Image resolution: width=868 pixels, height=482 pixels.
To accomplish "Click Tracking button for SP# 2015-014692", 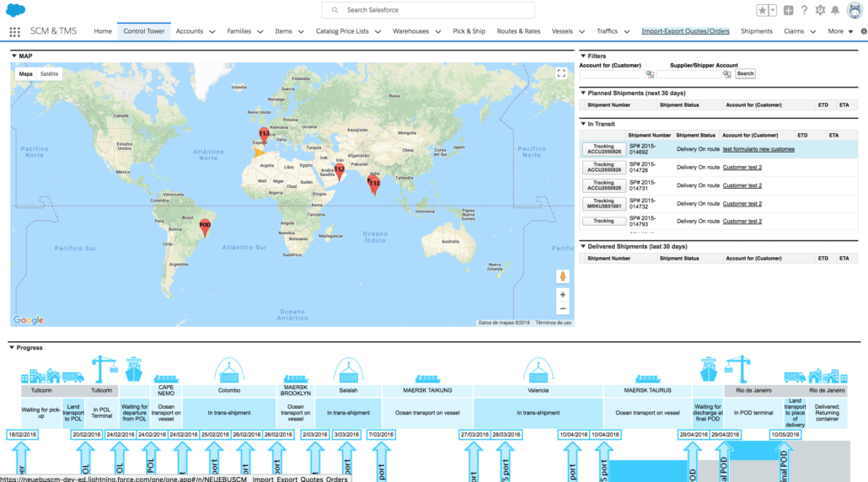I will (x=603, y=149).
